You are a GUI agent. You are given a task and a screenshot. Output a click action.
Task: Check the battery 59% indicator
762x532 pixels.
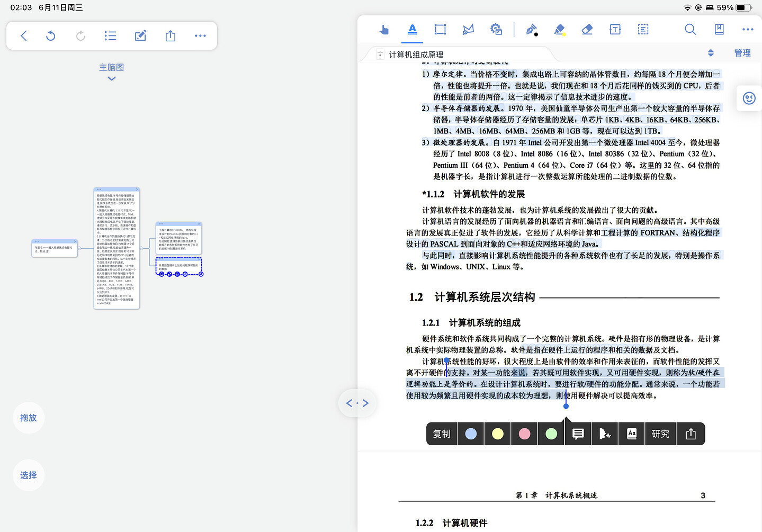click(x=734, y=7)
